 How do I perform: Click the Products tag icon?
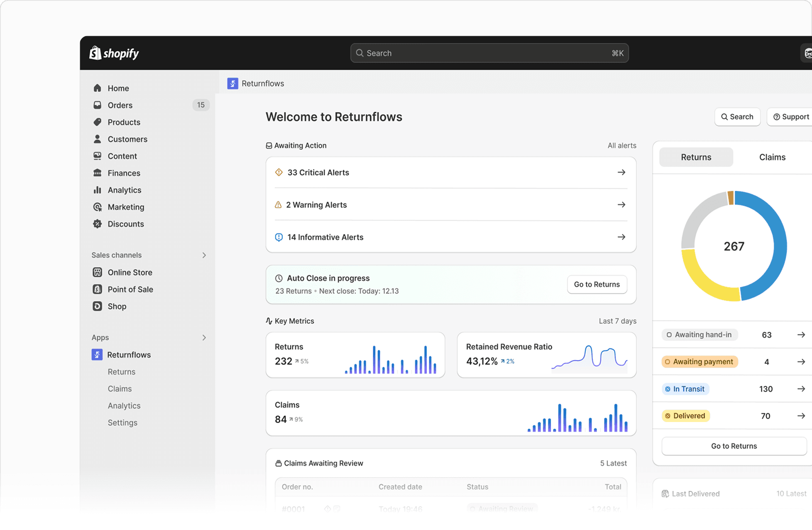pyautogui.click(x=97, y=122)
